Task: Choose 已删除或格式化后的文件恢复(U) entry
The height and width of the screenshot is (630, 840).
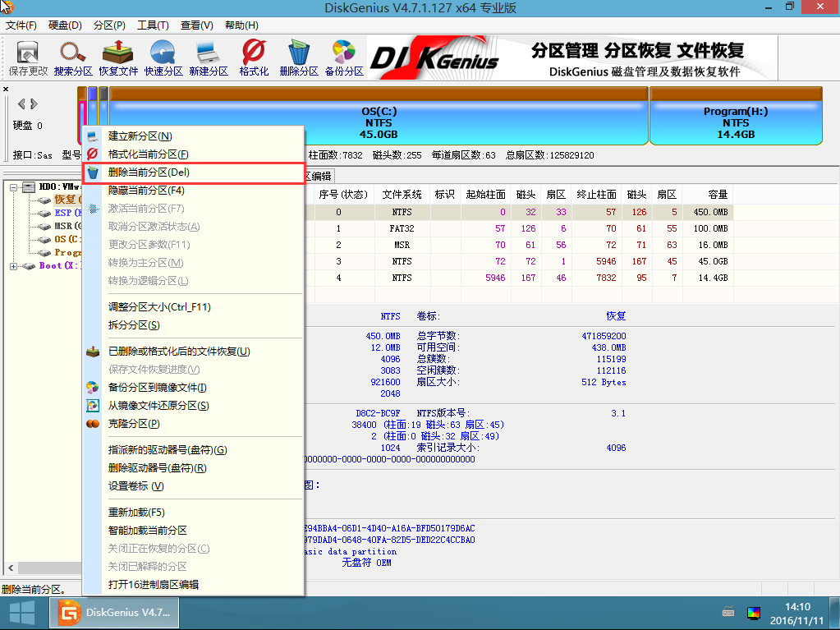Action: (194, 352)
